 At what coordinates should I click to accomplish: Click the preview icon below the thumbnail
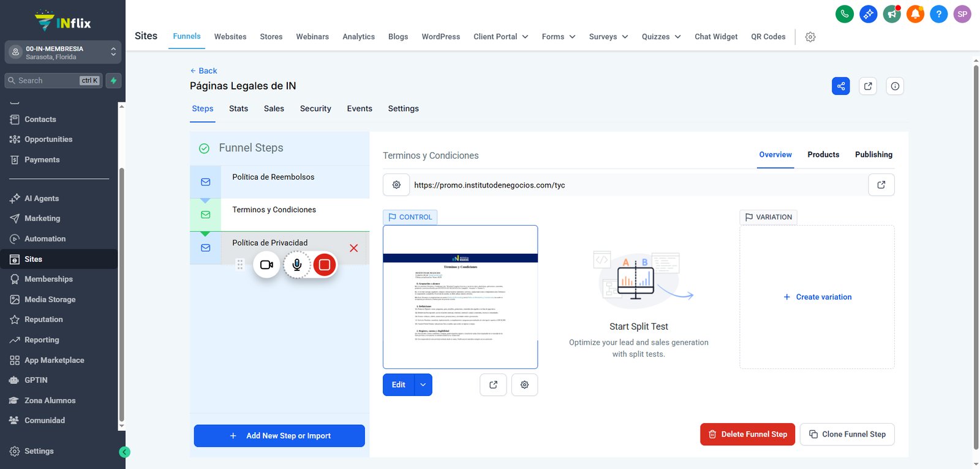click(493, 385)
